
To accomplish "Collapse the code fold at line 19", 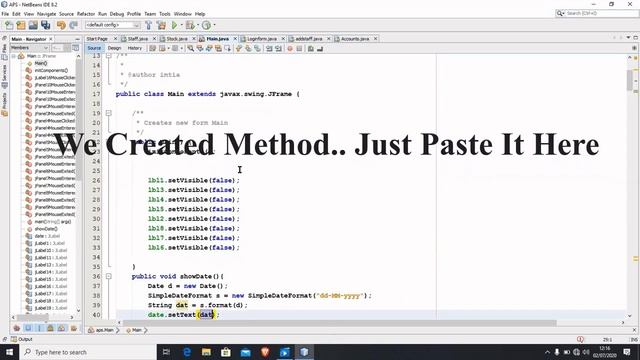I will pos(109,113).
